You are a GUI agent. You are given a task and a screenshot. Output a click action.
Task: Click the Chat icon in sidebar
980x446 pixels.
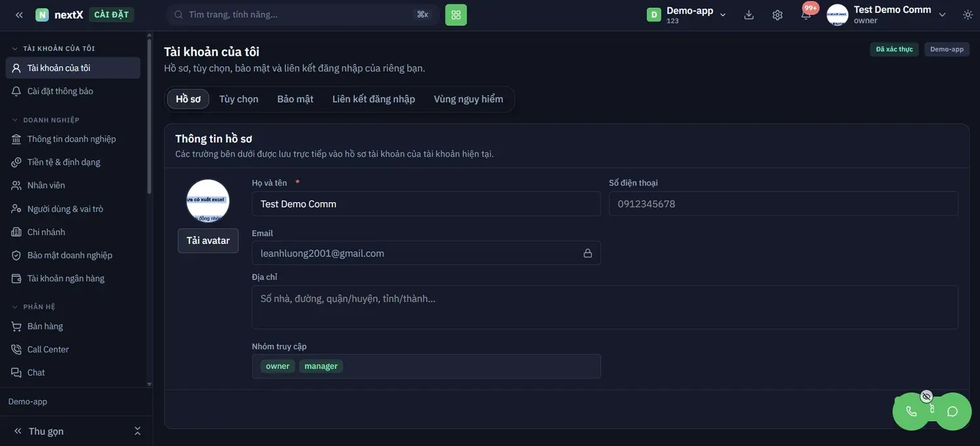[x=16, y=373]
